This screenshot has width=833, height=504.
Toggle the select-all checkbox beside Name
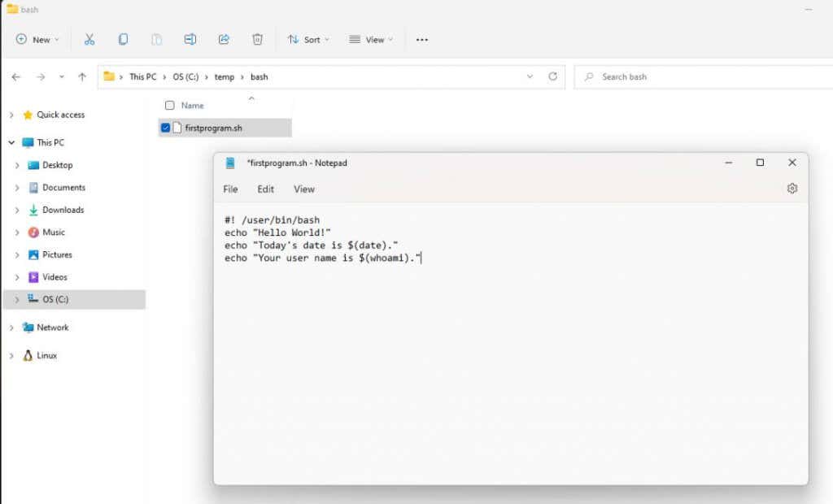click(x=169, y=106)
